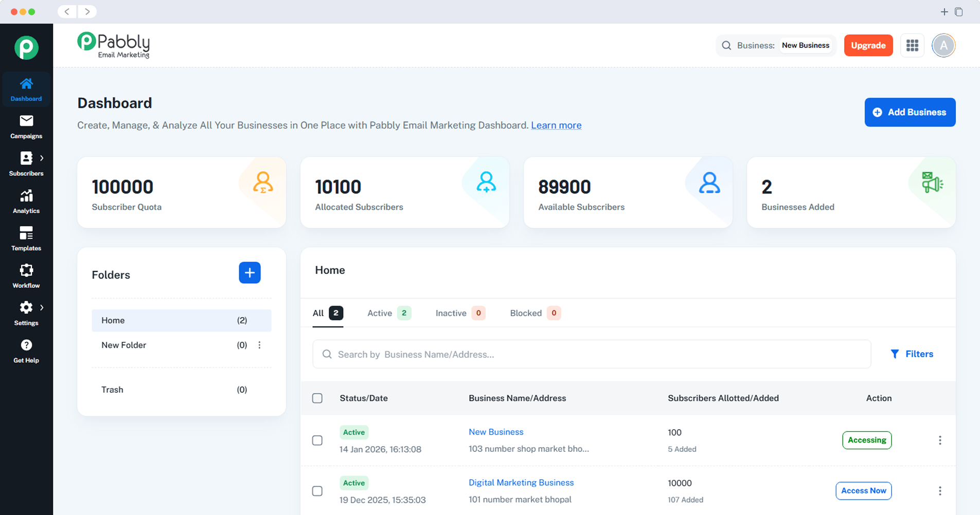The image size is (980, 515).
Task: Open the apps grid menu icon
Action: point(912,46)
